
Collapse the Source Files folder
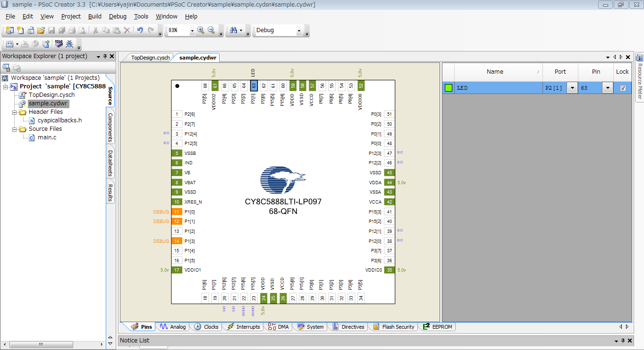coord(15,129)
